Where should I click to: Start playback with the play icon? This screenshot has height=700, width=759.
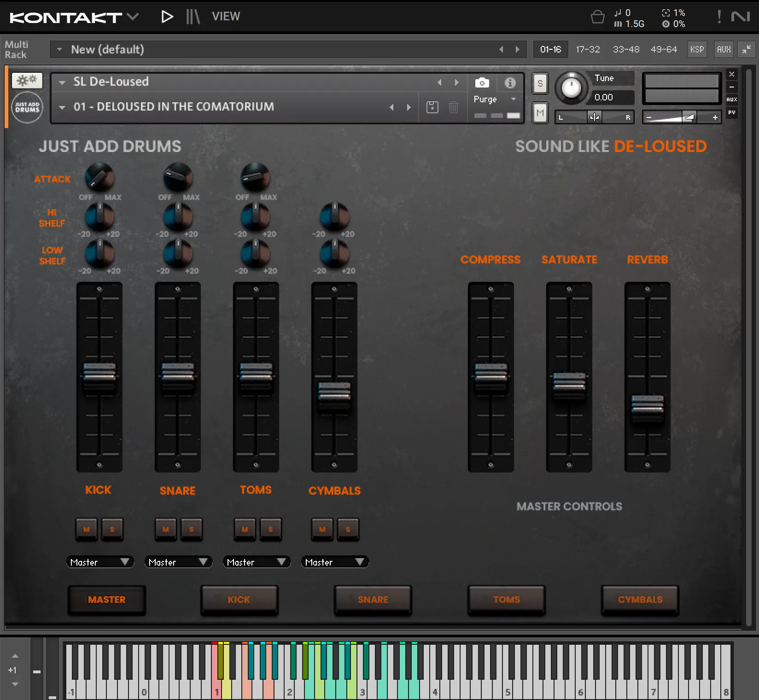(x=167, y=17)
